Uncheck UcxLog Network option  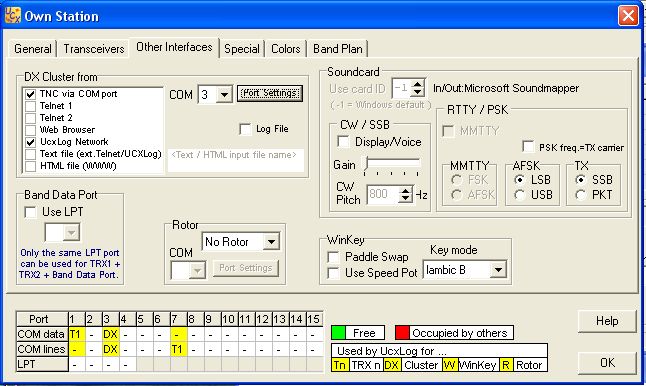click(x=30, y=142)
